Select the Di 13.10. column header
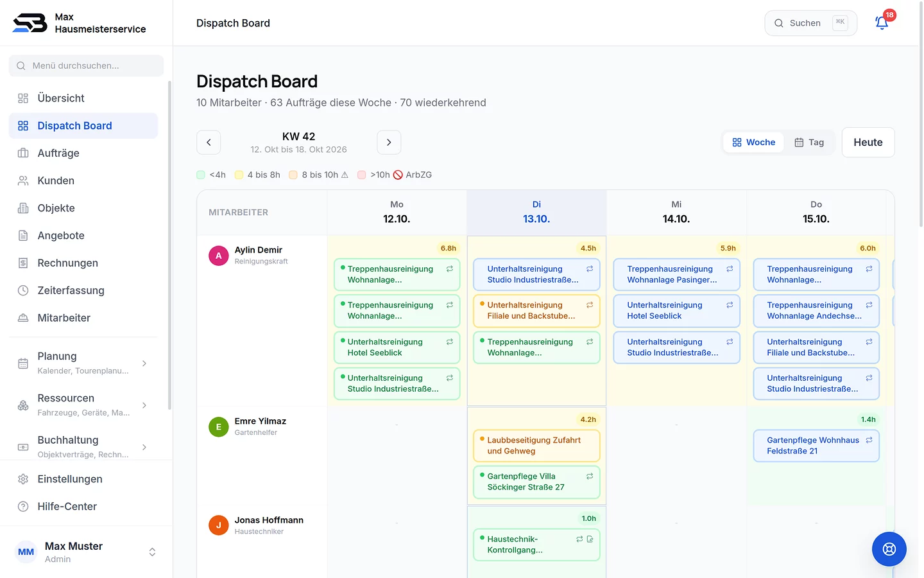Viewport: 924px width, 578px height. [x=536, y=212]
